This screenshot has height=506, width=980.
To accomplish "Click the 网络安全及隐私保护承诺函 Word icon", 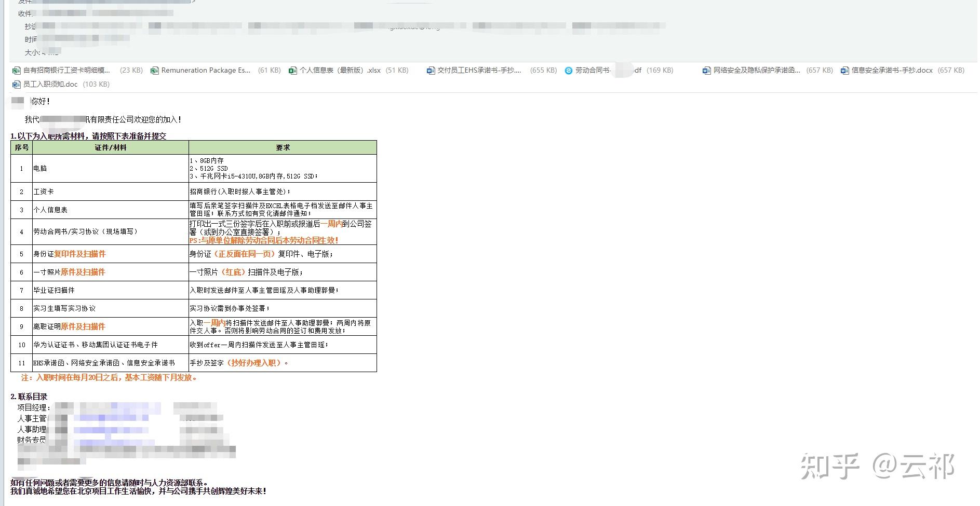I will point(706,71).
